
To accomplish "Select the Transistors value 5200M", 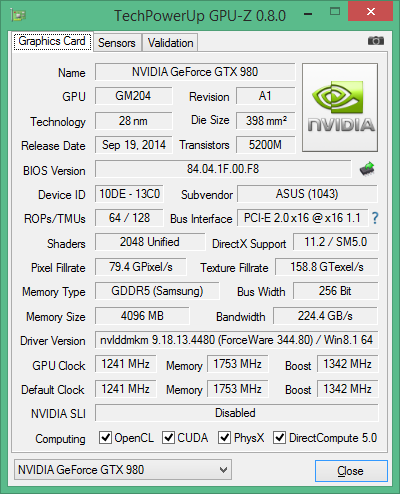I will [266, 145].
